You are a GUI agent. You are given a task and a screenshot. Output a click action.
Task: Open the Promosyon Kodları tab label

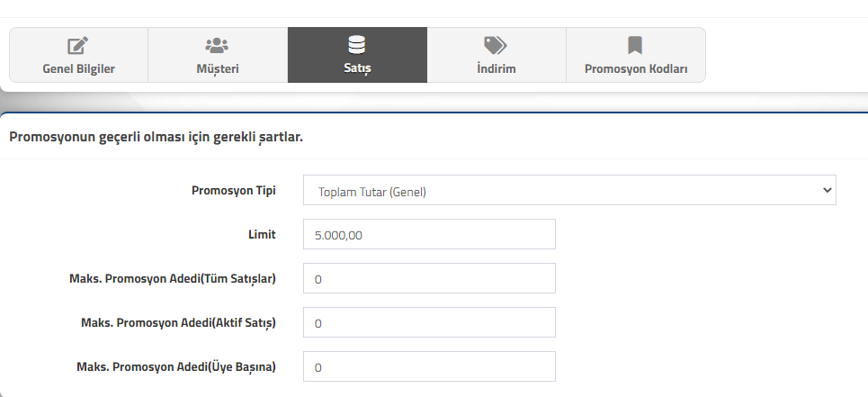click(636, 69)
